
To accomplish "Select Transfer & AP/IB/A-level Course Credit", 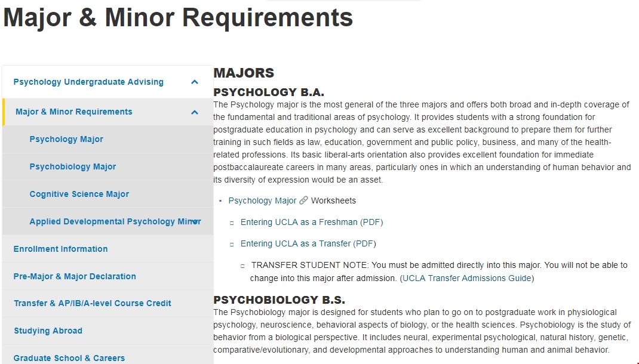I will 93,303.
